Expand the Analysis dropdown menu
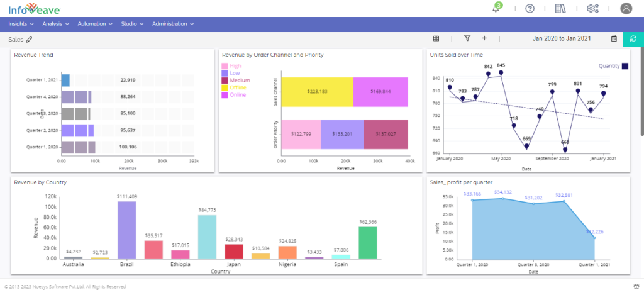Viewport: 644px width, 295px height. [x=56, y=24]
